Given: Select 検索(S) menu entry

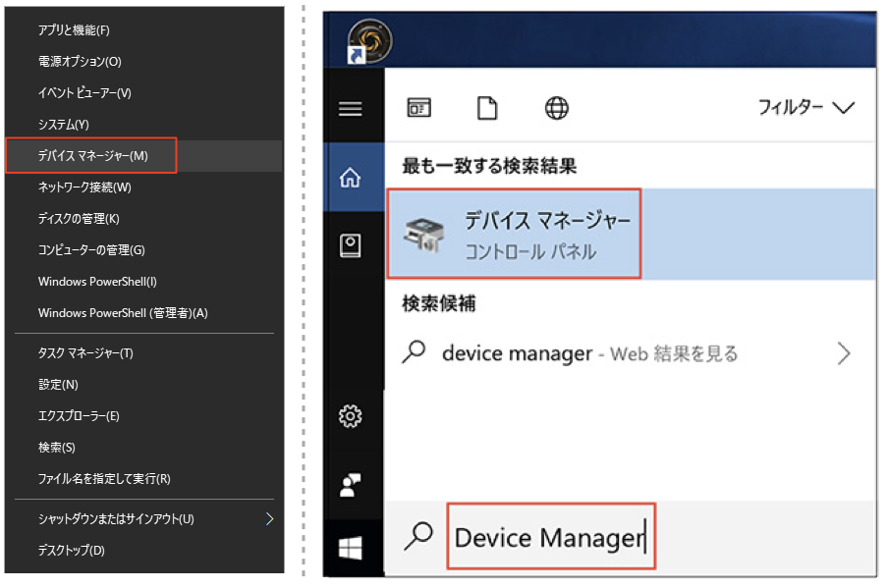Looking at the screenshot, I should (x=143, y=448).
